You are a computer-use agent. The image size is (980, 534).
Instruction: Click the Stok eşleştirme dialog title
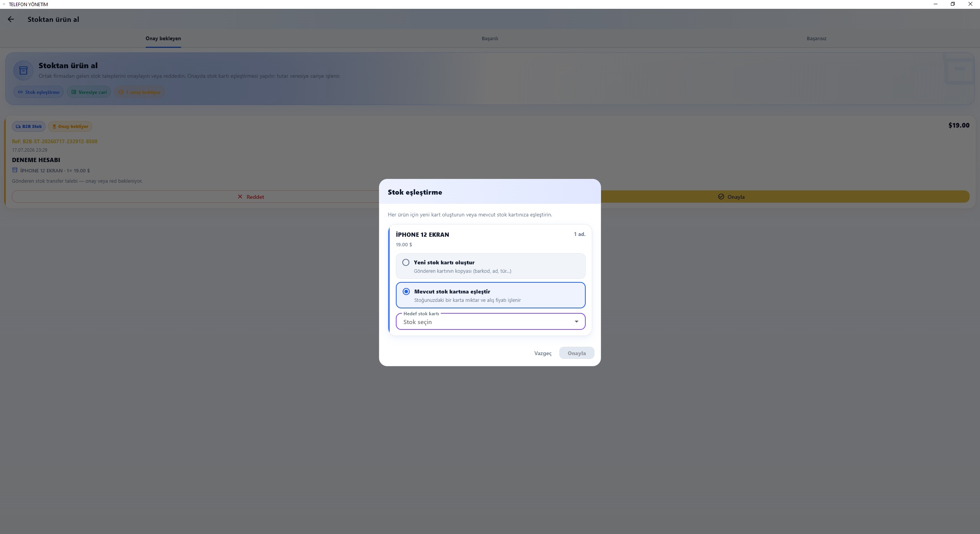[415, 192]
